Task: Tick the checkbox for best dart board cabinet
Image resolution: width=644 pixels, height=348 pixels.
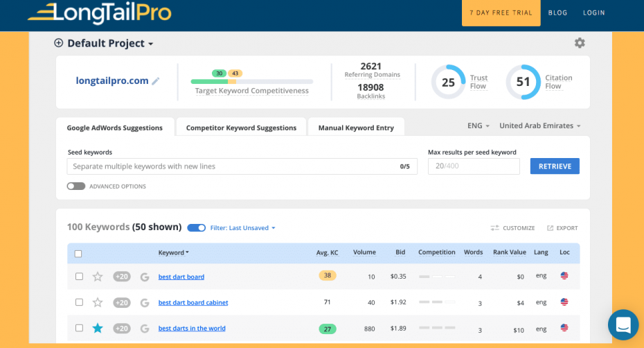Action: click(x=79, y=302)
